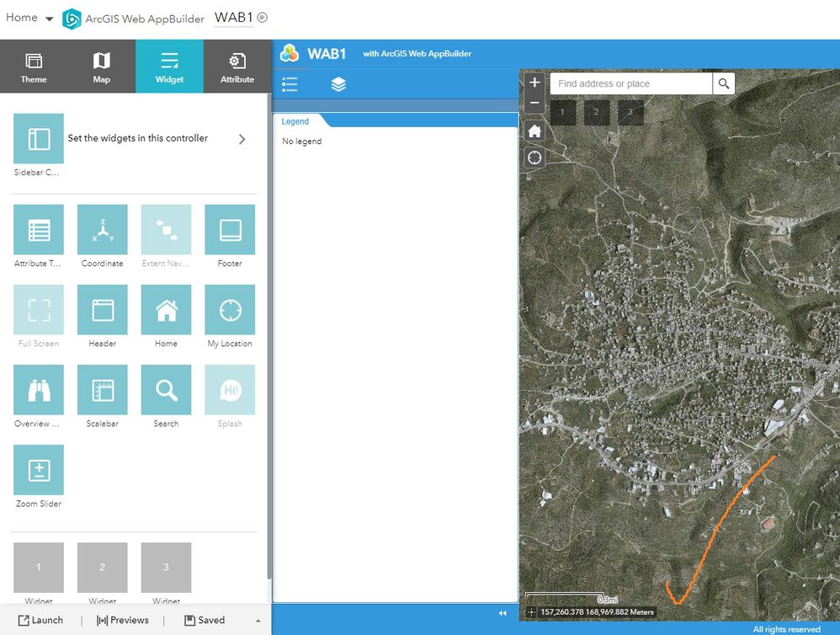Viewport: 840px width, 635px height.
Task: Click on-map widget placeholder 2
Action: pos(596,112)
